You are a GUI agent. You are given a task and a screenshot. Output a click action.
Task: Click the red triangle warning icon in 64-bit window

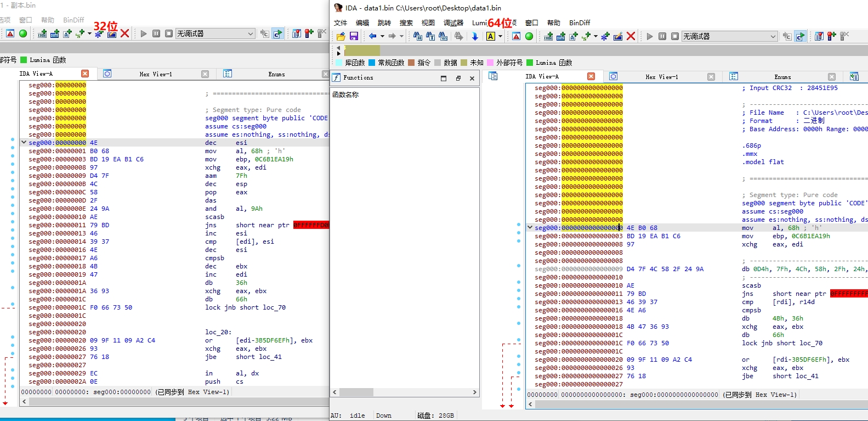517,36
